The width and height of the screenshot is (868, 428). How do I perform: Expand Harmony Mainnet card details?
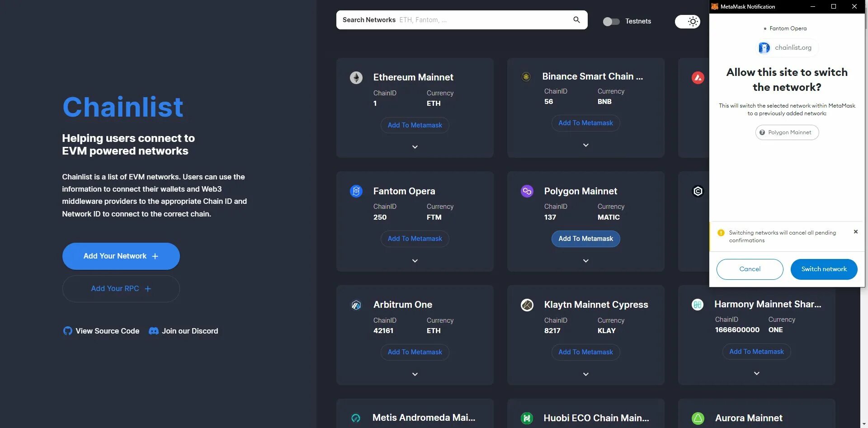pyautogui.click(x=757, y=373)
